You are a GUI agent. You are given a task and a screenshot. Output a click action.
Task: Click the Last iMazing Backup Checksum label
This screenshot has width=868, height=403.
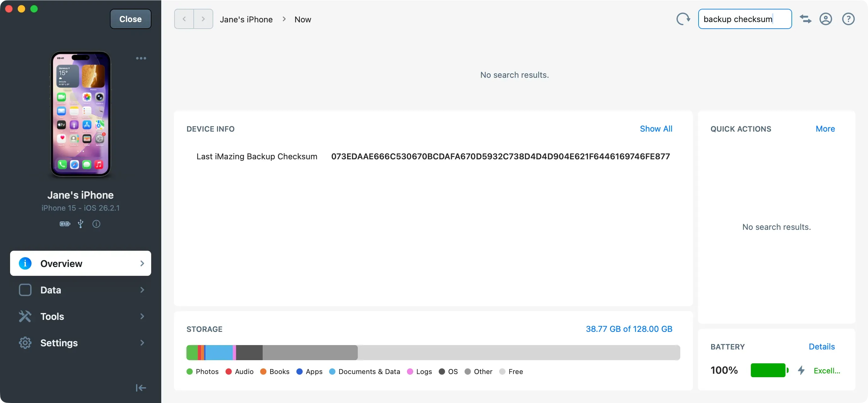(x=257, y=157)
